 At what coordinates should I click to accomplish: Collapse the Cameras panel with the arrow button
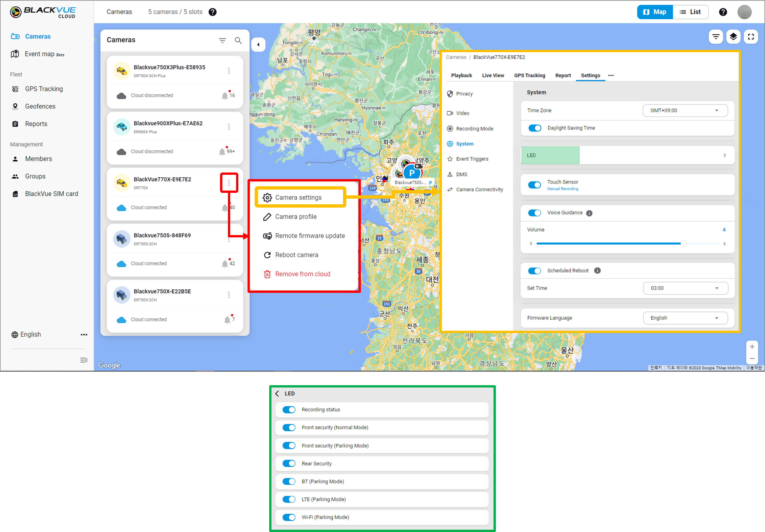point(258,45)
